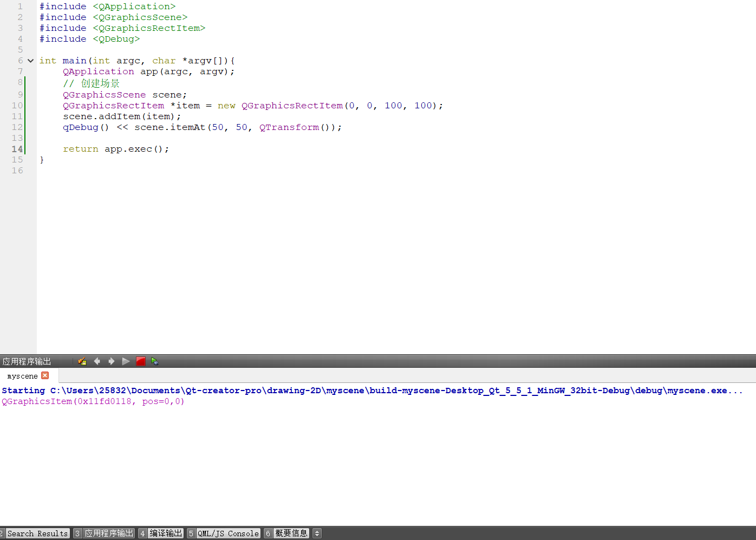Close the myscene output tab
756x540 pixels.
pyautogui.click(x=45, y=375)
